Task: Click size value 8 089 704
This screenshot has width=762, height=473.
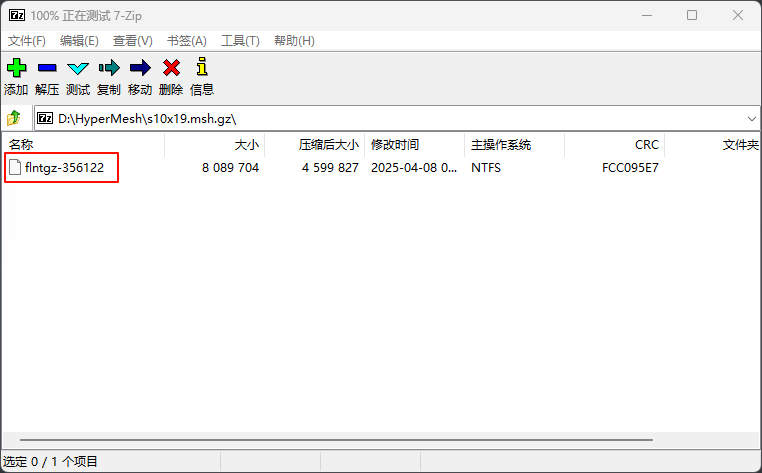Action: pos(230,168)
